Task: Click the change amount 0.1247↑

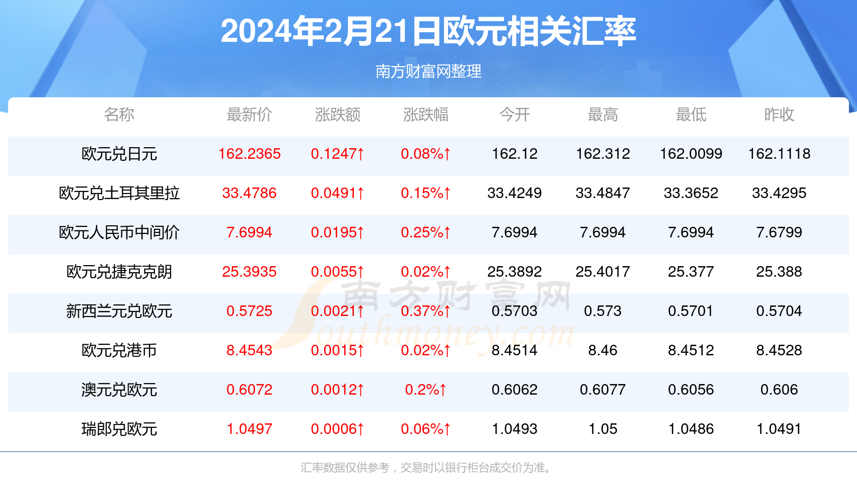Action: click(x=338, y=154)
